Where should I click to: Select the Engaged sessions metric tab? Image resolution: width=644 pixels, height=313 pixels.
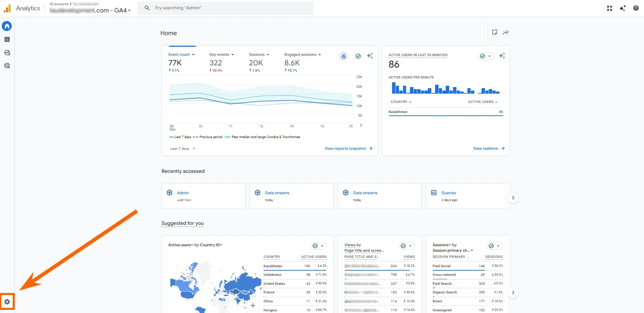coord(302,55)
